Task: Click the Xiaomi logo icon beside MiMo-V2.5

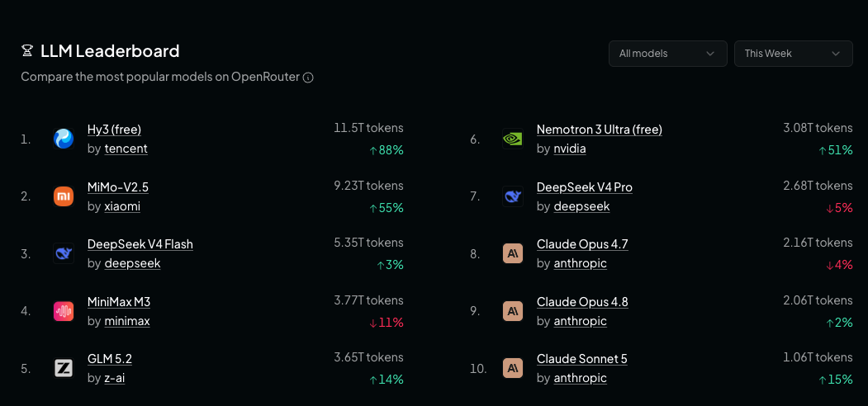Action: 64,196
